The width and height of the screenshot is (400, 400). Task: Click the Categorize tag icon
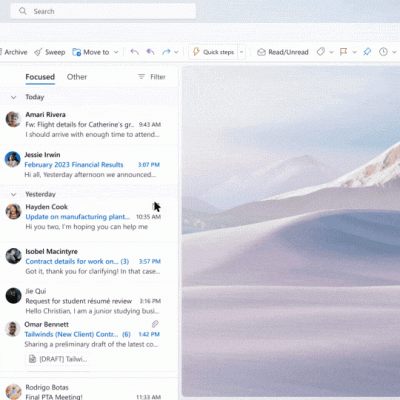(321, 52)
